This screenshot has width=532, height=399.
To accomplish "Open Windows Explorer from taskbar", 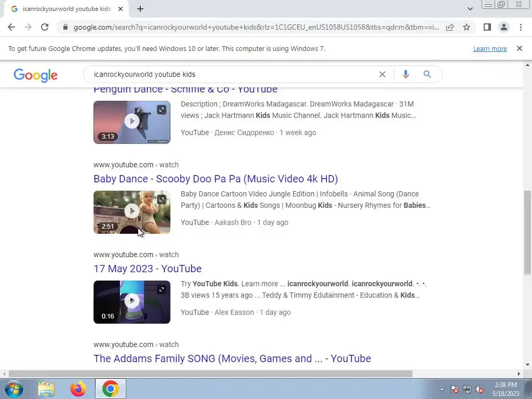I will point(46,389).
